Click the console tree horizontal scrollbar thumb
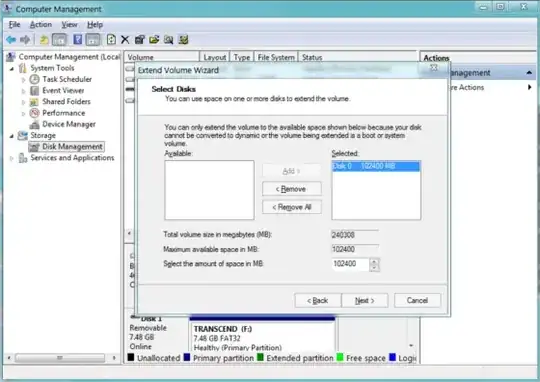The width and height of the screenshot is (540, 382). pyautogui.click(x=60, y=358)
